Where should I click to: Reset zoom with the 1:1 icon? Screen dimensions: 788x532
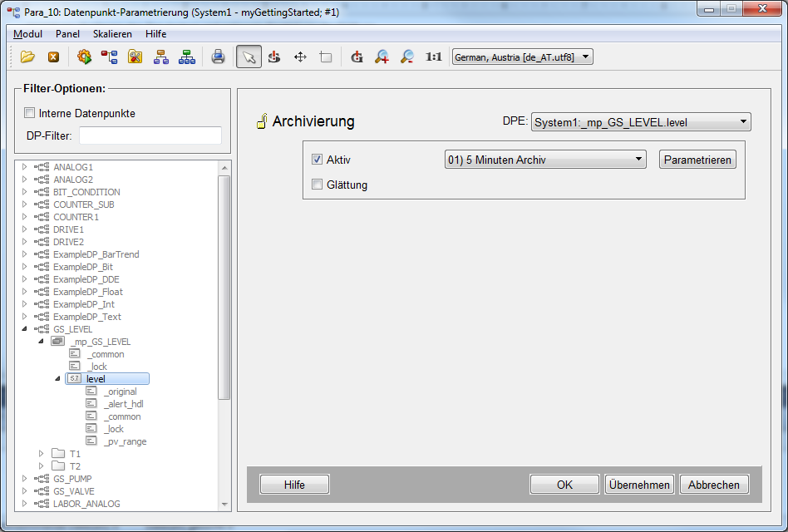433,57
